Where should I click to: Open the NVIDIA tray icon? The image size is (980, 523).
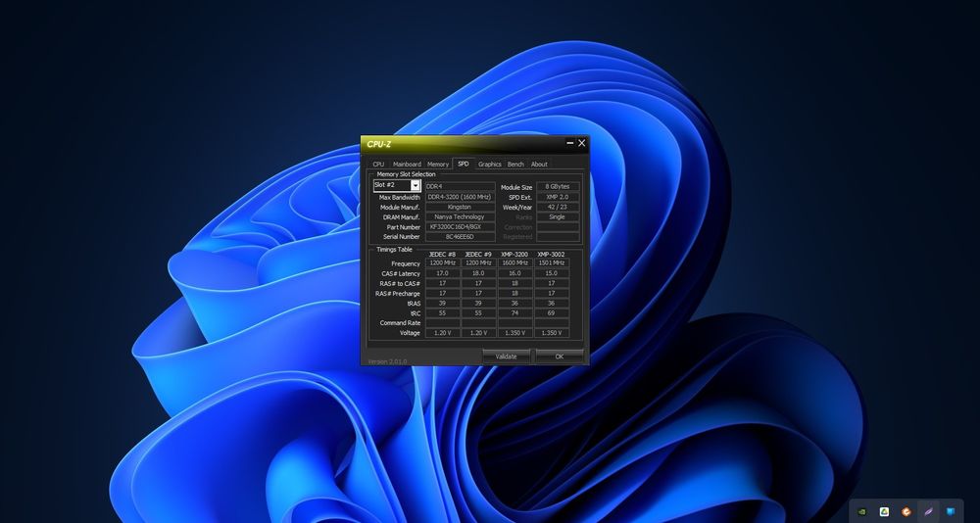pos(861,511)
